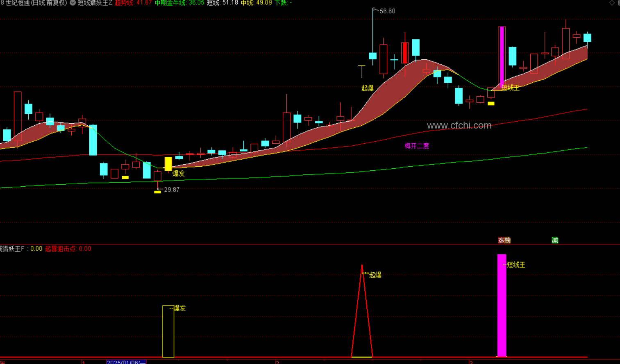Viewport: 620px width, 364px height.
Task: Click the magenta 梅开二度 label
Action: click(x=417, y=146)
